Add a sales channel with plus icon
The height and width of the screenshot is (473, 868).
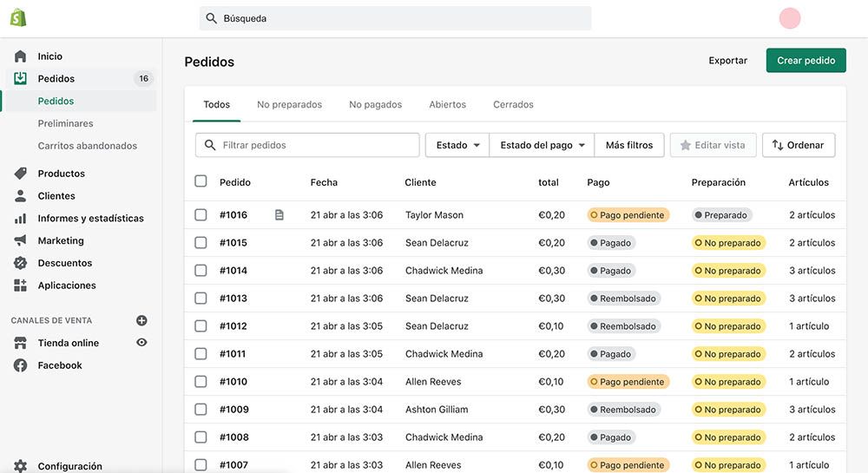[141, 320]
